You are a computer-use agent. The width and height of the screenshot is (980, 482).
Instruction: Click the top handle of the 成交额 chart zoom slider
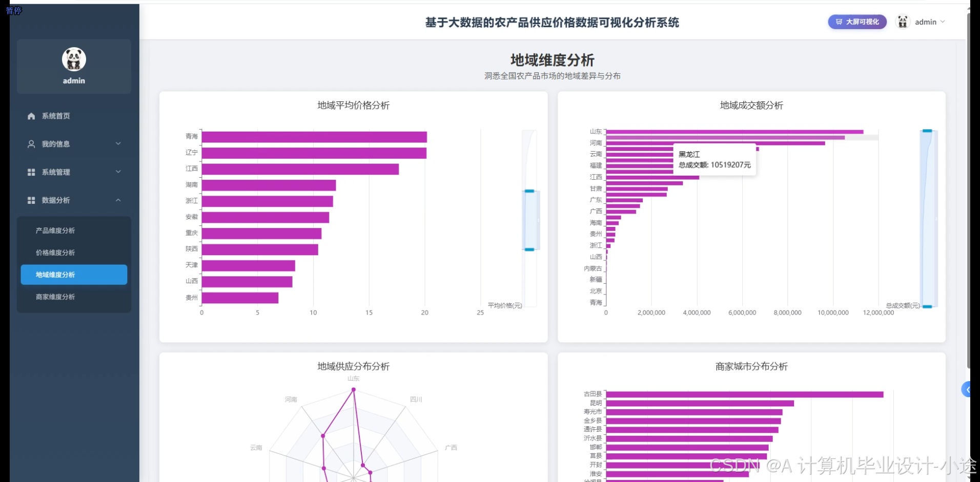[927, 131]
